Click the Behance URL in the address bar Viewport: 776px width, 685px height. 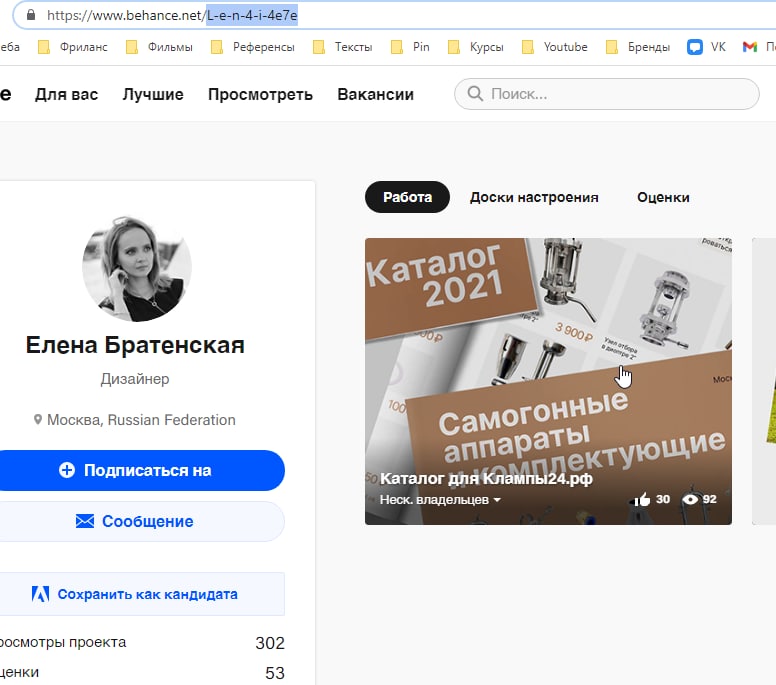click(x=172, y=15)
